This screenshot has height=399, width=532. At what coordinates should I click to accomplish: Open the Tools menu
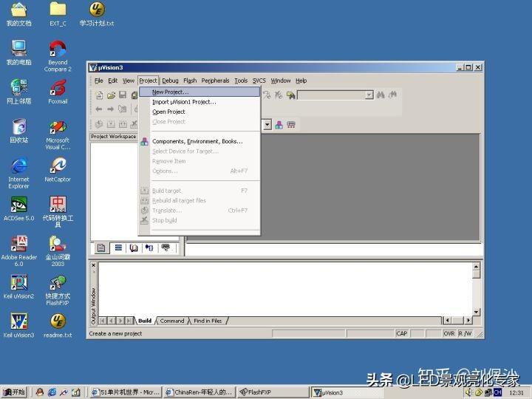click(x=241, y=81)
